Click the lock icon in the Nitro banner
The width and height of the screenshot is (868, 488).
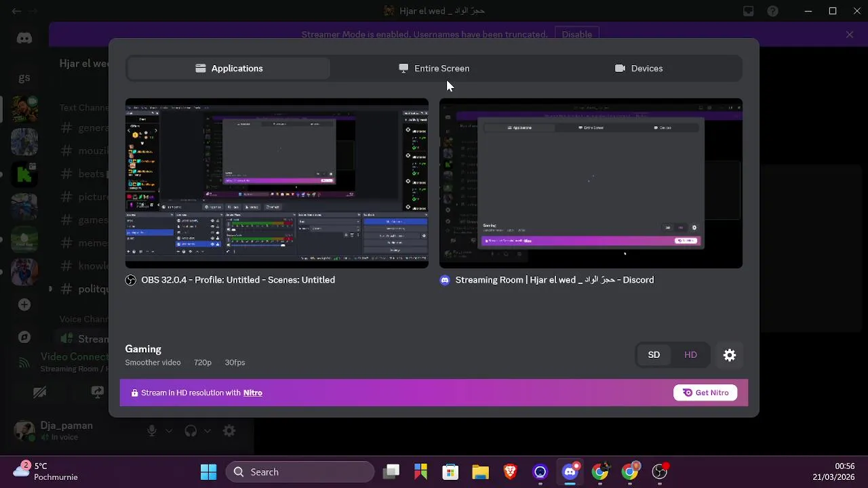coord(135,393)
